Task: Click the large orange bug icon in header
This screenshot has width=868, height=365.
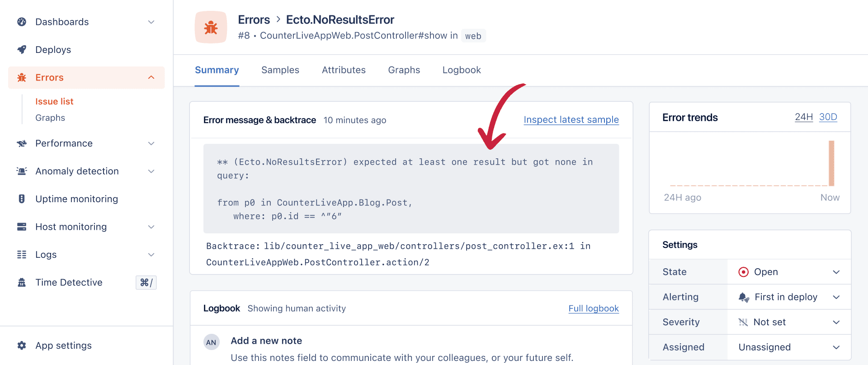Action: (x=211, y=27)
